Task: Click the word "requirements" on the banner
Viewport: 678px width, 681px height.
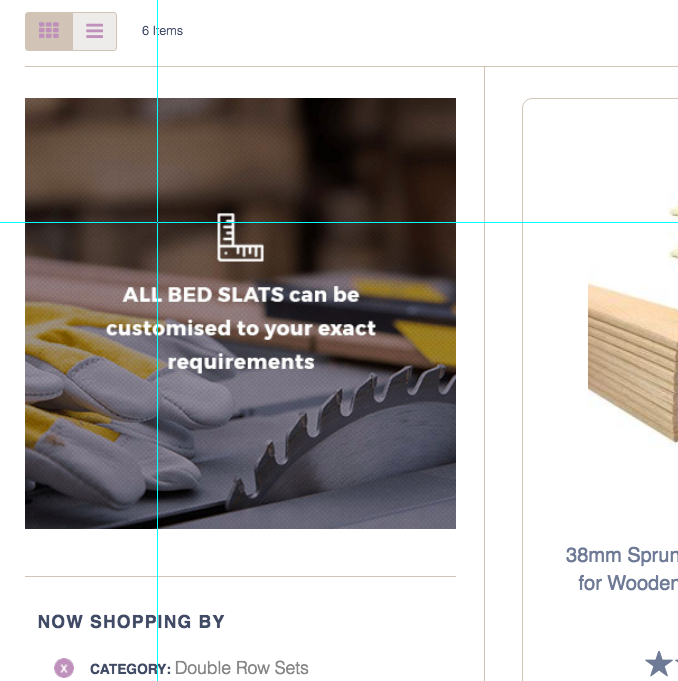Action: click(241, 362)
